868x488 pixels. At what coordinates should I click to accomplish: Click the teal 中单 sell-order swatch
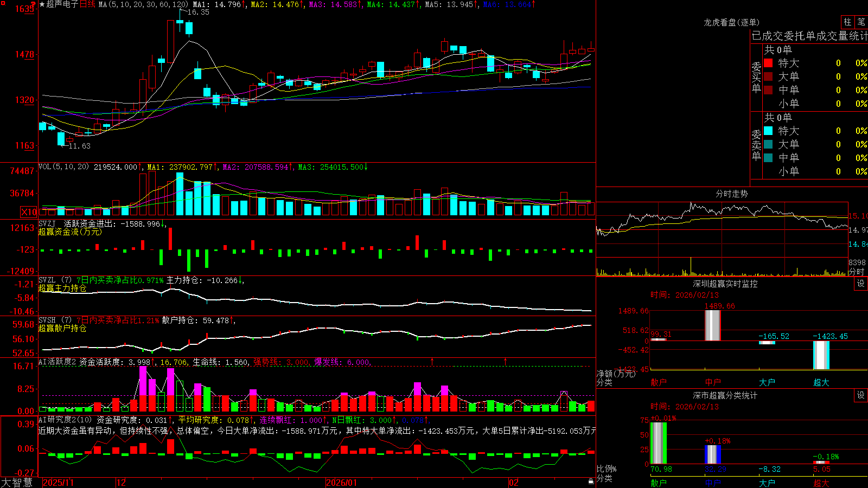(768, 158)
